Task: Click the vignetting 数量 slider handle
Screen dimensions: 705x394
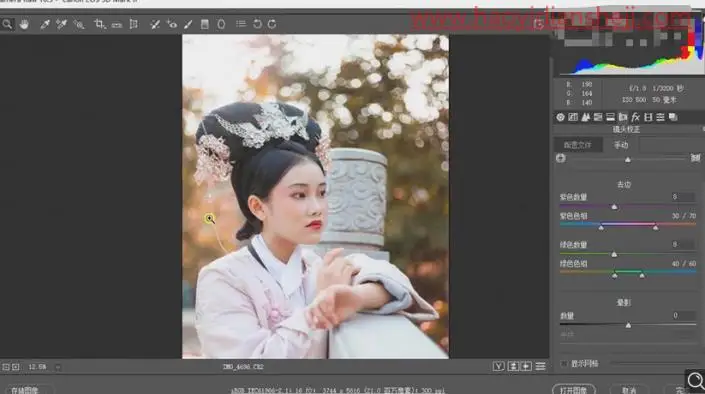Action: (628, 325)
